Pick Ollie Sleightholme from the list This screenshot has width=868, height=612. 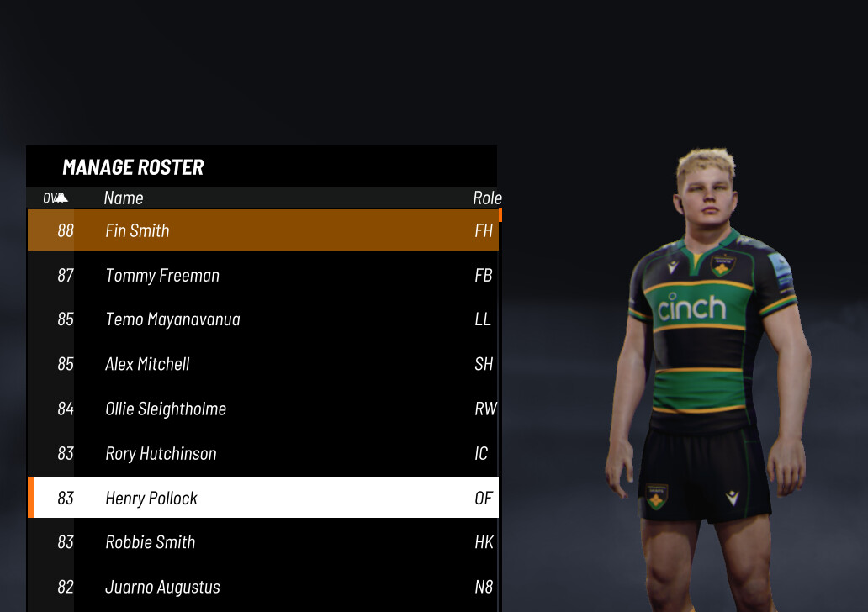click(263, 409)
